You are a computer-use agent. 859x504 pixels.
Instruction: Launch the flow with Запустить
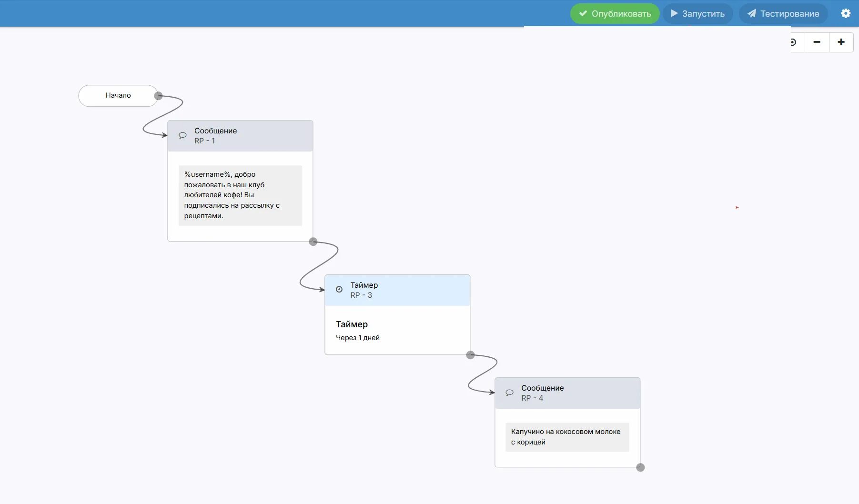[x=697, y=13]
